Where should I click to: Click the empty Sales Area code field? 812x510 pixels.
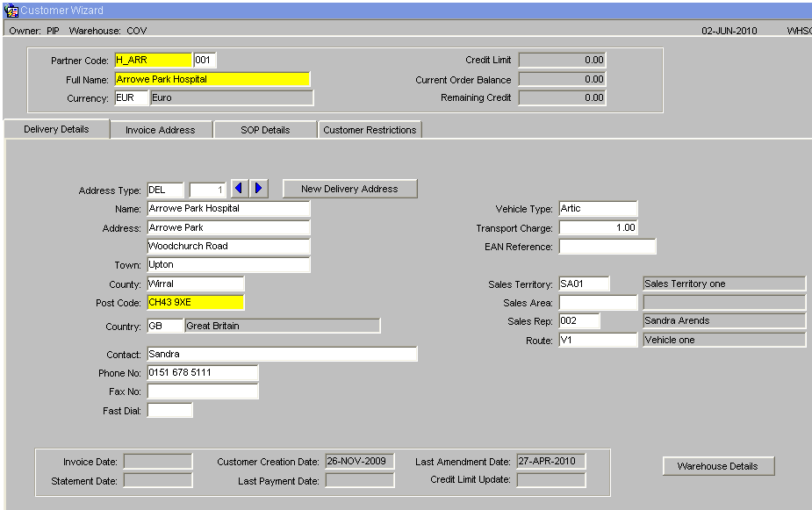pyautogui.click(x=598, y=302)
